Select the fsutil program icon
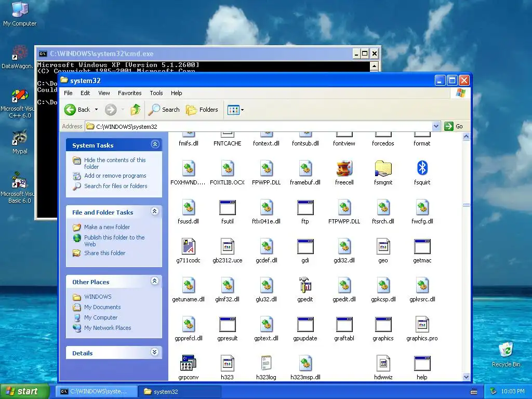Image resolution: width=532 pixels, height=399 pixels. [228, 207]
